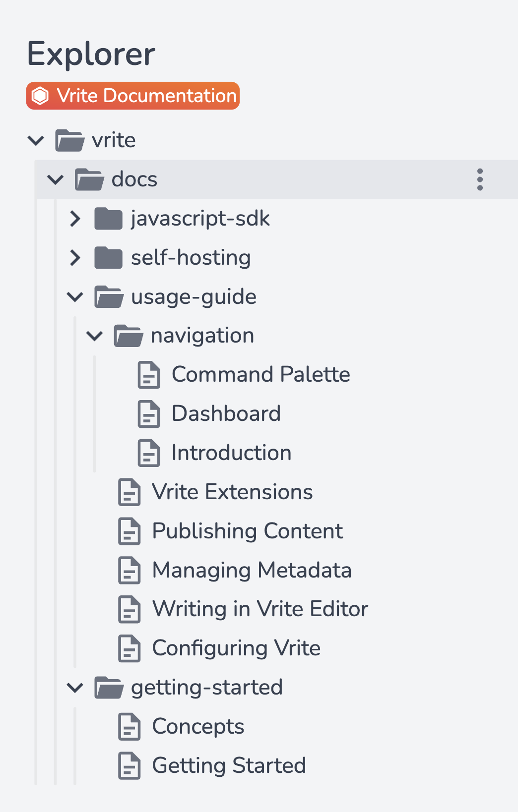Screen dimensions: 518x812
Task: Open the Concepts document
Action: coord(197,726)
